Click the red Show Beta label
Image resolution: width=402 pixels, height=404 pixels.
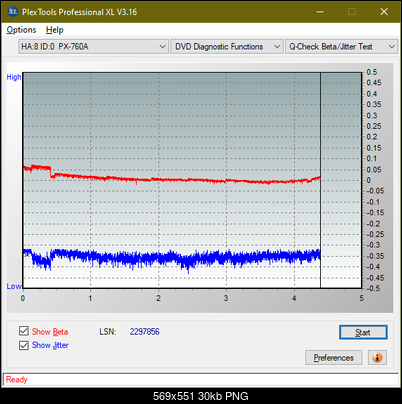pos(50,332)
